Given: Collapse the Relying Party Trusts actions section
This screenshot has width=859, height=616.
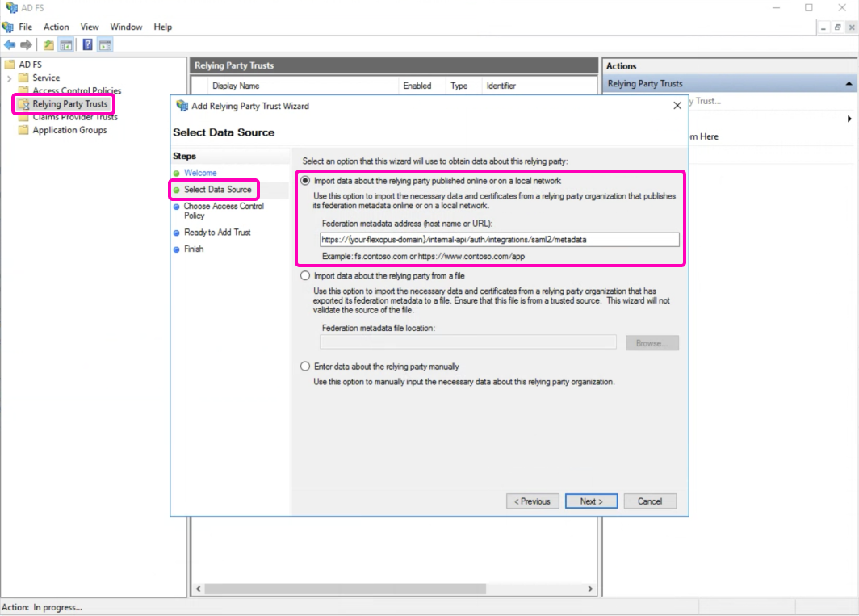Looking at the screenshot, I should pos(849,84).
